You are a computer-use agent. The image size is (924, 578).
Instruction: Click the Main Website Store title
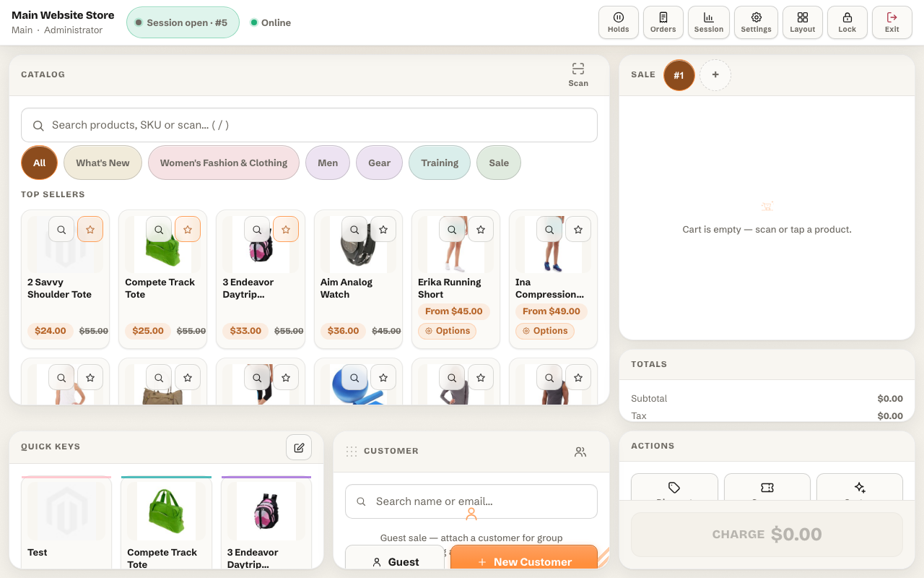(x=63, y=15)
